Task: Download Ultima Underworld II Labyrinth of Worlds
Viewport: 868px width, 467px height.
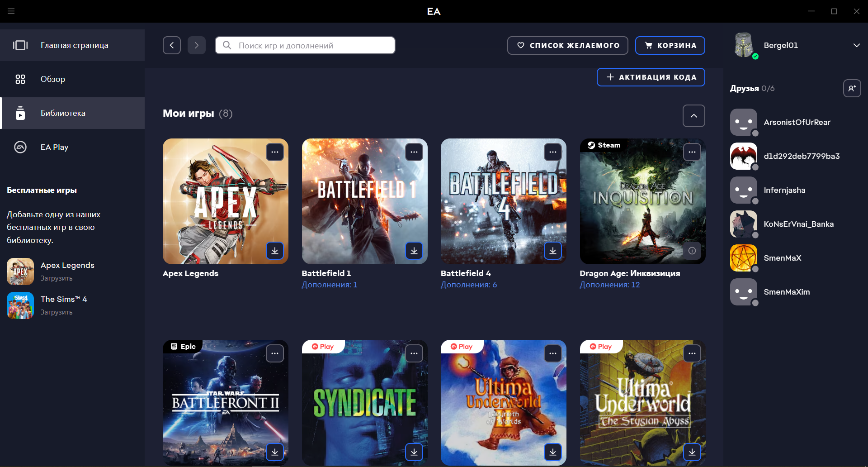Action: pos(553,452)
